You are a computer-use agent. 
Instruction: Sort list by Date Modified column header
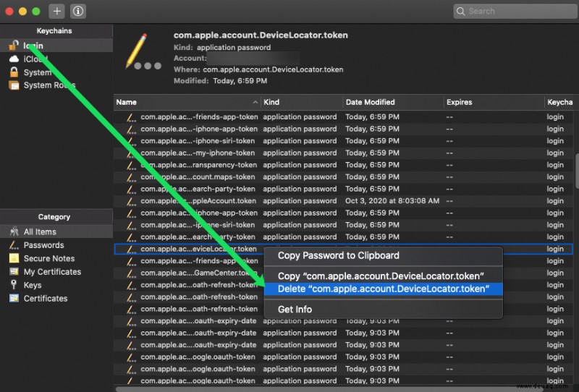click(393, 102)
